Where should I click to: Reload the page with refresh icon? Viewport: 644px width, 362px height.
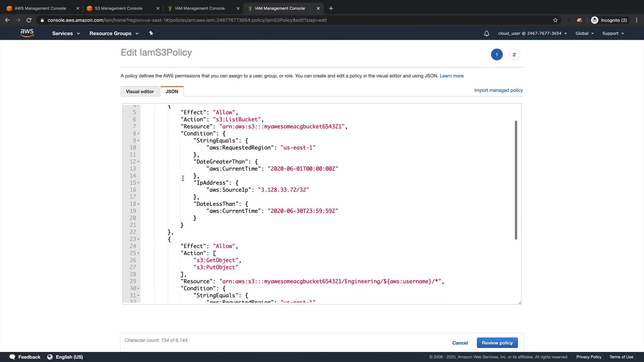29,20
